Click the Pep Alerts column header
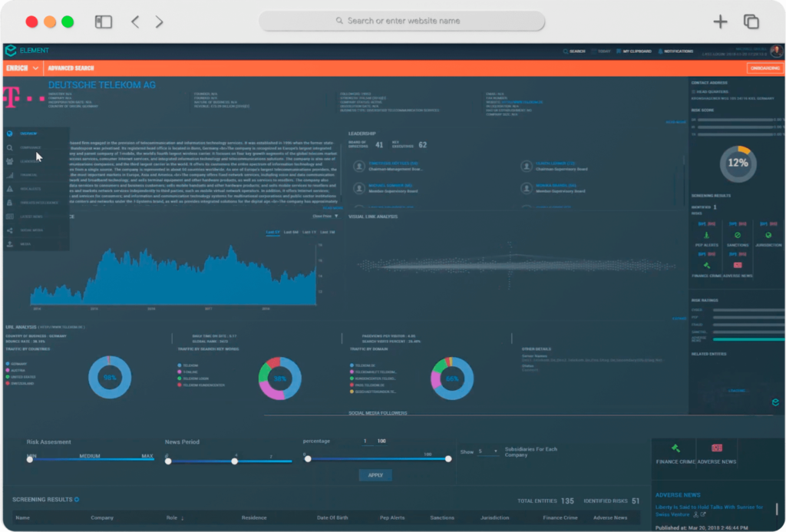Image resolution: width=786 pixels, height=532 pixels. point(392,518)
